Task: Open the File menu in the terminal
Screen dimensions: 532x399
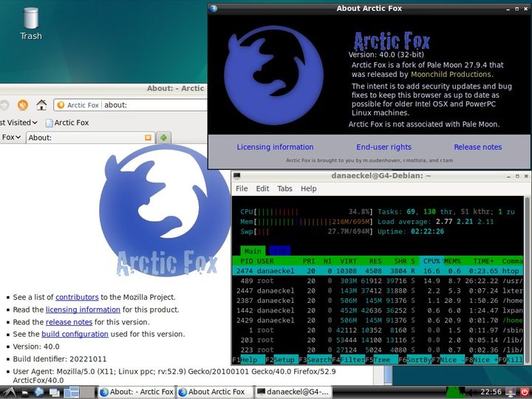Action: (242, 188)
